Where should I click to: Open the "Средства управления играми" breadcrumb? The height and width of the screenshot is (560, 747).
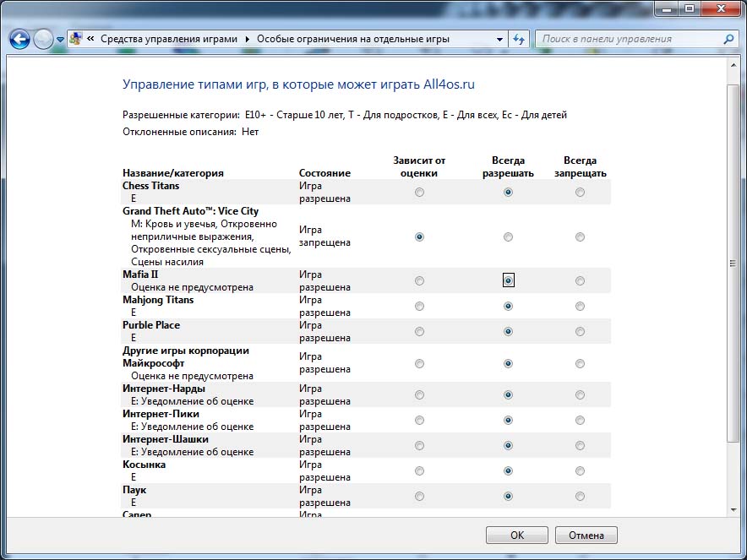click(x=169, y=39)
